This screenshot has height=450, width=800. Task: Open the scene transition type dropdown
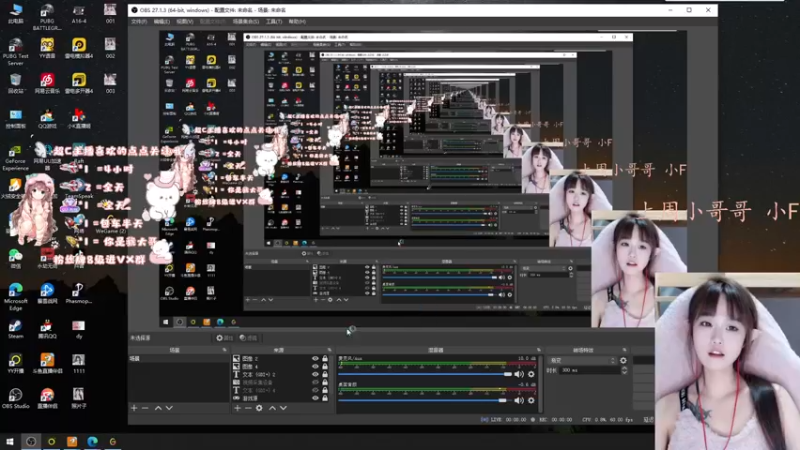(x=582, y=360)
